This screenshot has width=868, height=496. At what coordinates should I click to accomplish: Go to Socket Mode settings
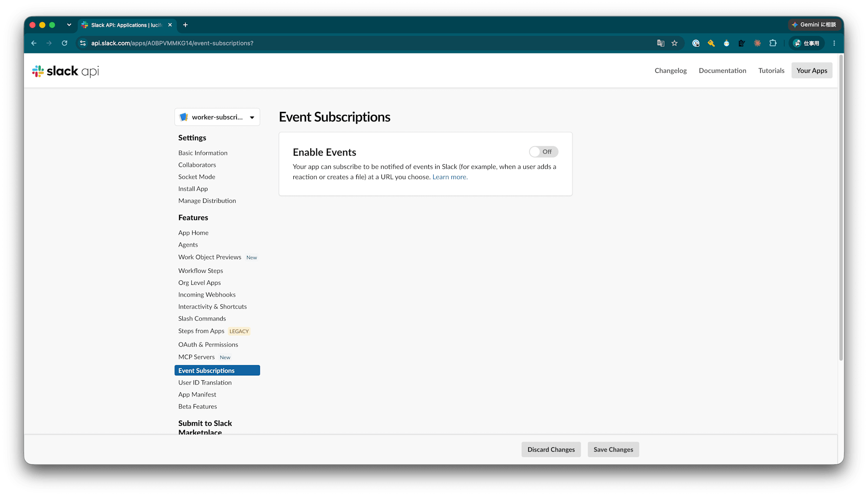[x=197, y=177]
